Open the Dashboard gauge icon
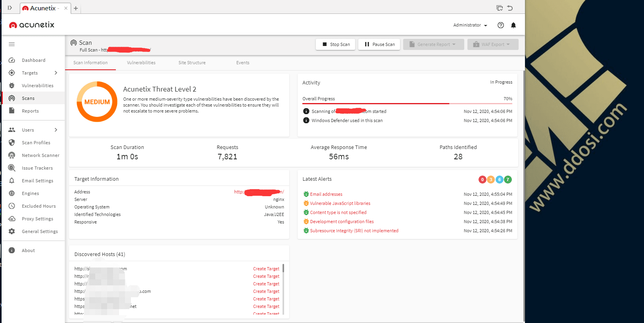Screen dimensions: 644x323 tap(12, 60)
